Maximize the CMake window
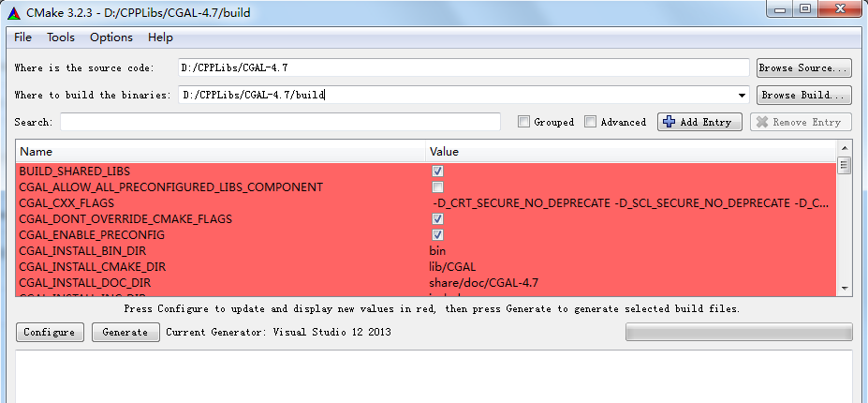The width and height of the screenshot is (868, 403). pos(805,8)
